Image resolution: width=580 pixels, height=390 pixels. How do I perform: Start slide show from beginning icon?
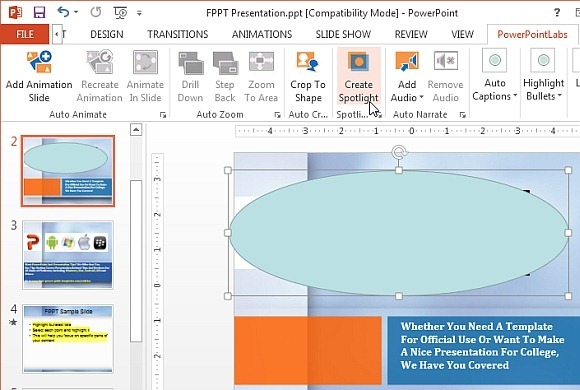click(120, 13)
